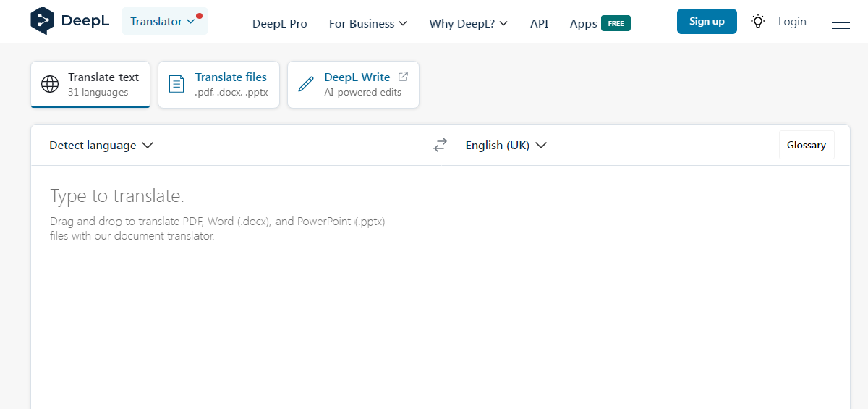This screenshot has height=409, width=868.
Task: Open the hamburger menu icon
Action: 841,23
